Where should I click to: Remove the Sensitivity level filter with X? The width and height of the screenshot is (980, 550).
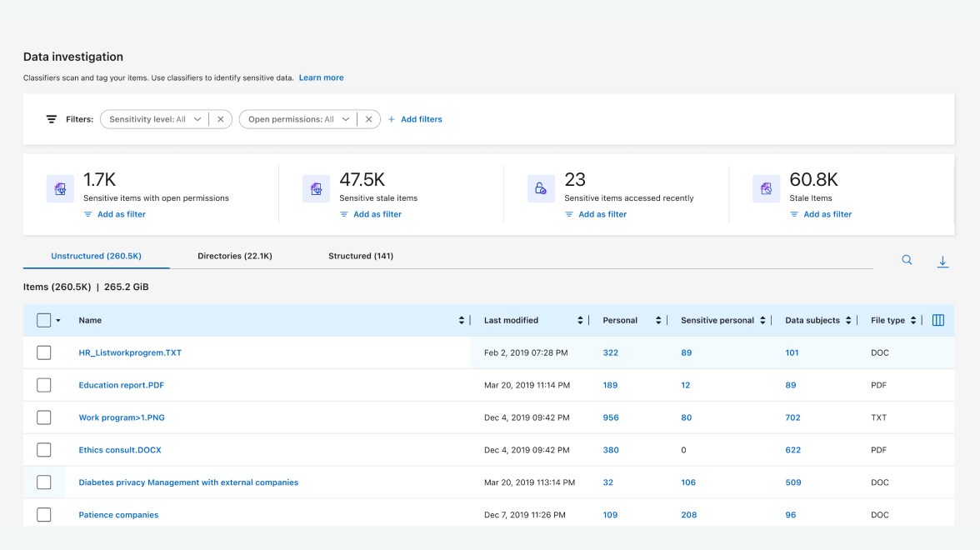coord(220,119)
